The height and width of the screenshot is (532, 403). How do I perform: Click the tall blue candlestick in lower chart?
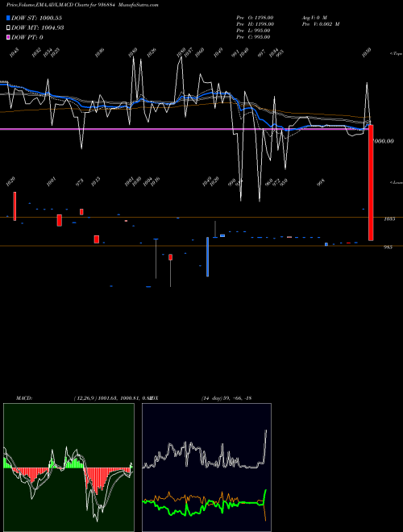208,257
